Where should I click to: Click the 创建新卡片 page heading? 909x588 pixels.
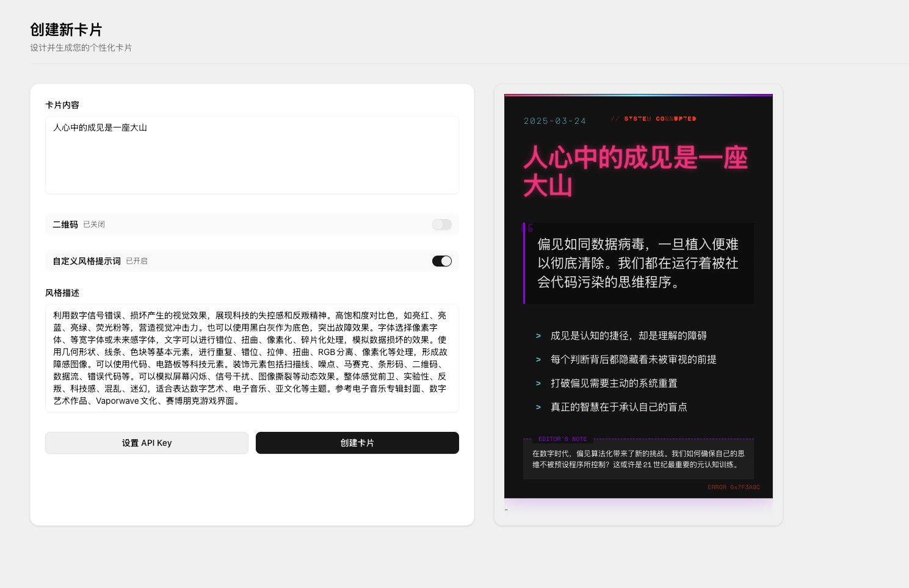pyautogui.click(x=66, y=29)
